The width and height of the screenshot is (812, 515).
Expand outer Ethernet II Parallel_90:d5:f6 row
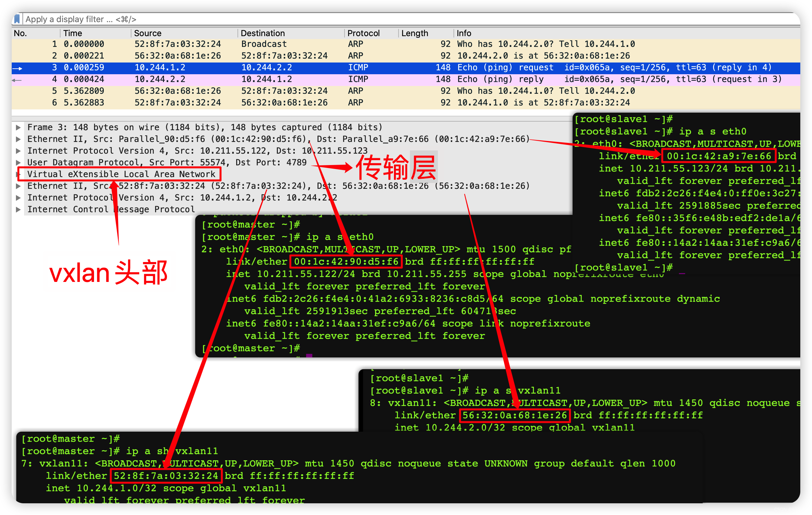(x=18, y=139)
